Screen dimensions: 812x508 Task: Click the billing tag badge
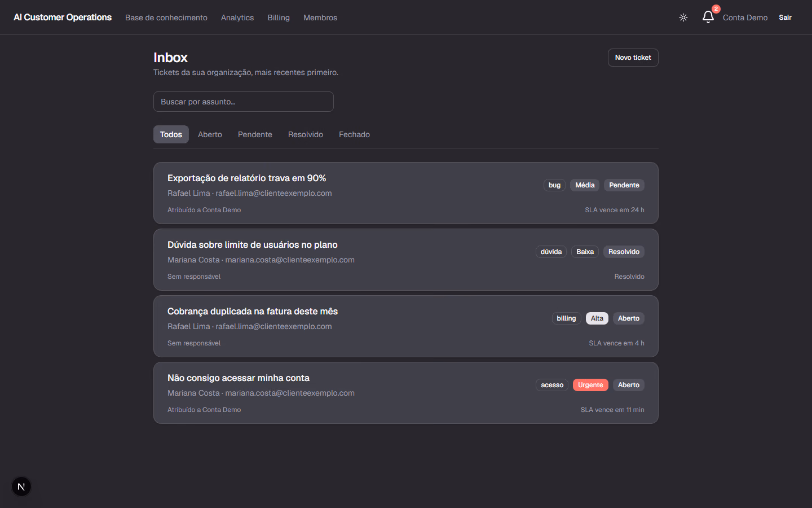point(566,318)
